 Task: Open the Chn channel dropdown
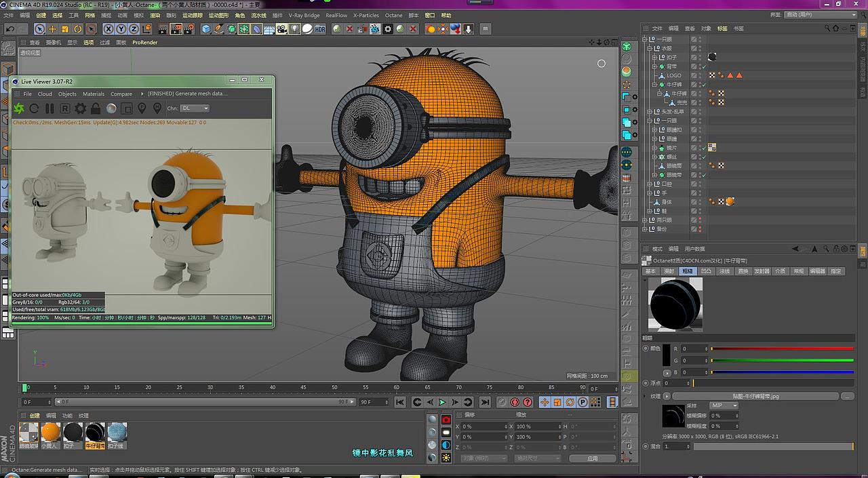[195, 108]
